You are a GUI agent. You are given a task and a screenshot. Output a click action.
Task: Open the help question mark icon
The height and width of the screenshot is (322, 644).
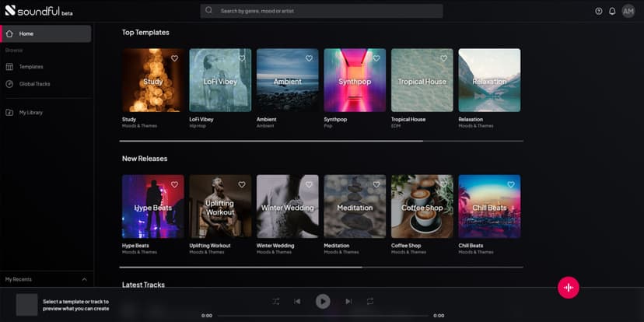[598, 11]
